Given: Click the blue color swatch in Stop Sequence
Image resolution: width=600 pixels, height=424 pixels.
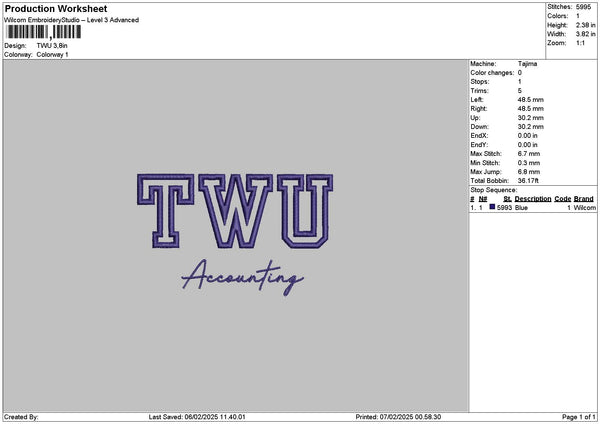Looking at the screenshot, I should click(x=492, y=207).
